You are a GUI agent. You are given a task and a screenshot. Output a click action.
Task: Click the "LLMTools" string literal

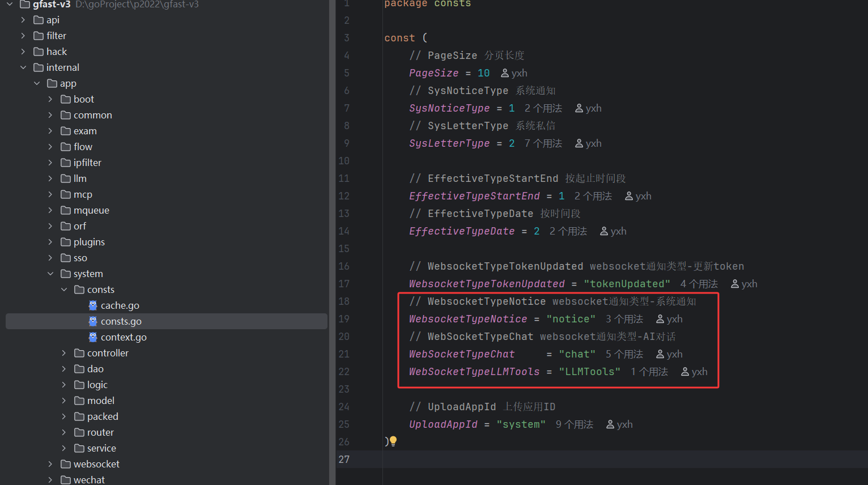[590, 372]
